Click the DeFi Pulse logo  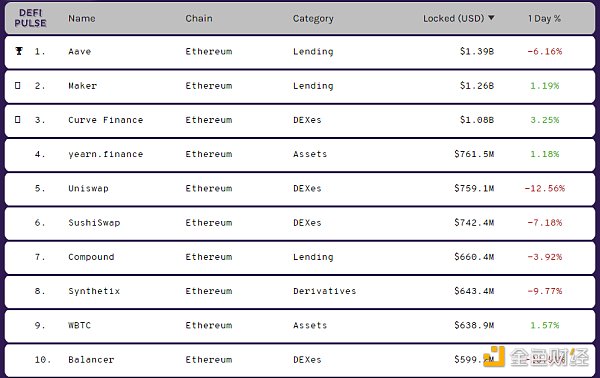click(30, 18)
